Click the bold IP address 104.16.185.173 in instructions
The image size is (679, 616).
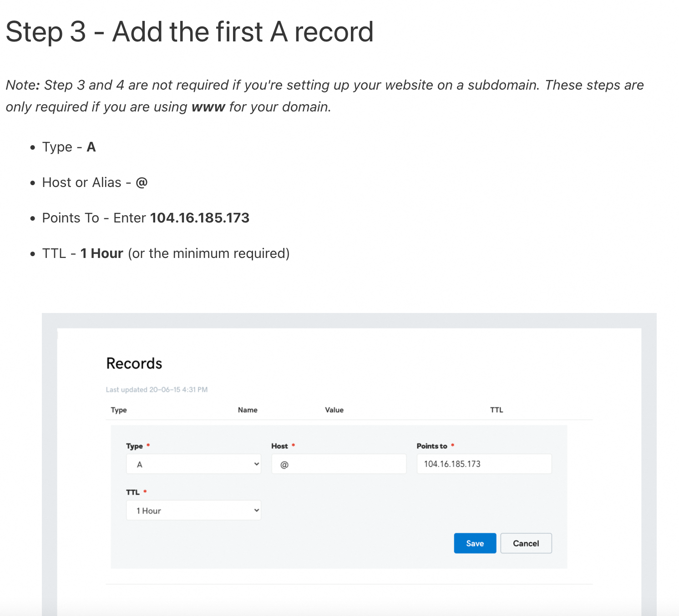click(x=200, y=218)
